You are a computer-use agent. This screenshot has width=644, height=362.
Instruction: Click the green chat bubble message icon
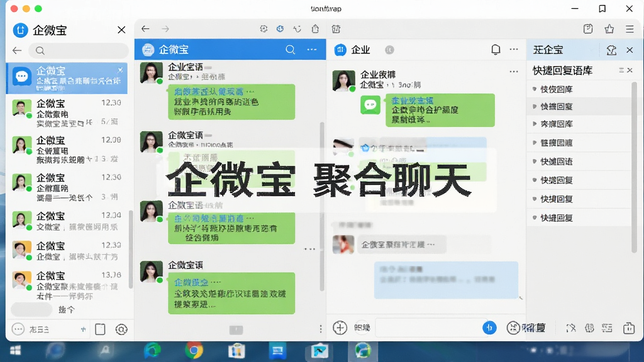pyautogui.click(x=370, y=105)
